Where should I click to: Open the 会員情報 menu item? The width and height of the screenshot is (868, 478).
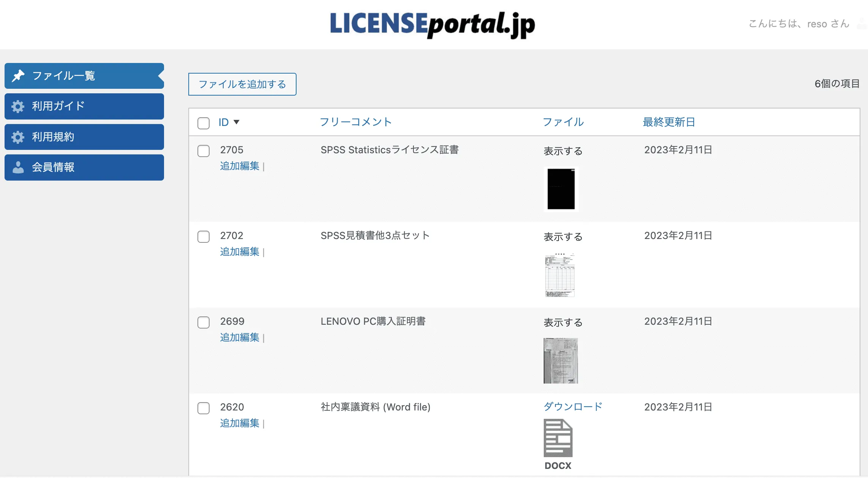[x=84, y=167]
